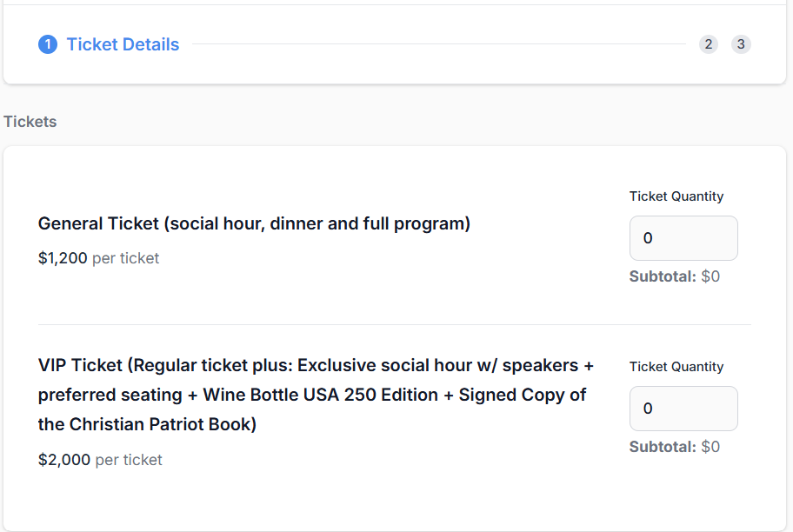Click the progress line between steps
This screenshot has height=532, width=793.
438,44
